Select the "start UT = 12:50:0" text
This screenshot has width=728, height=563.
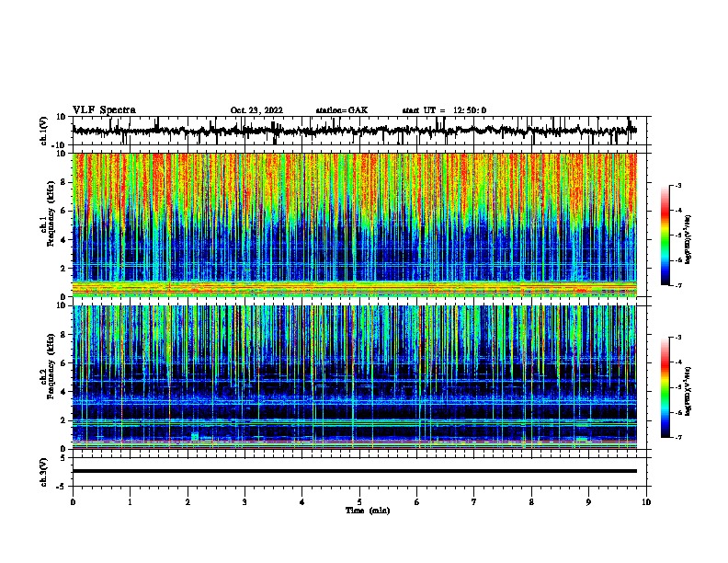[x=444, y=110]
